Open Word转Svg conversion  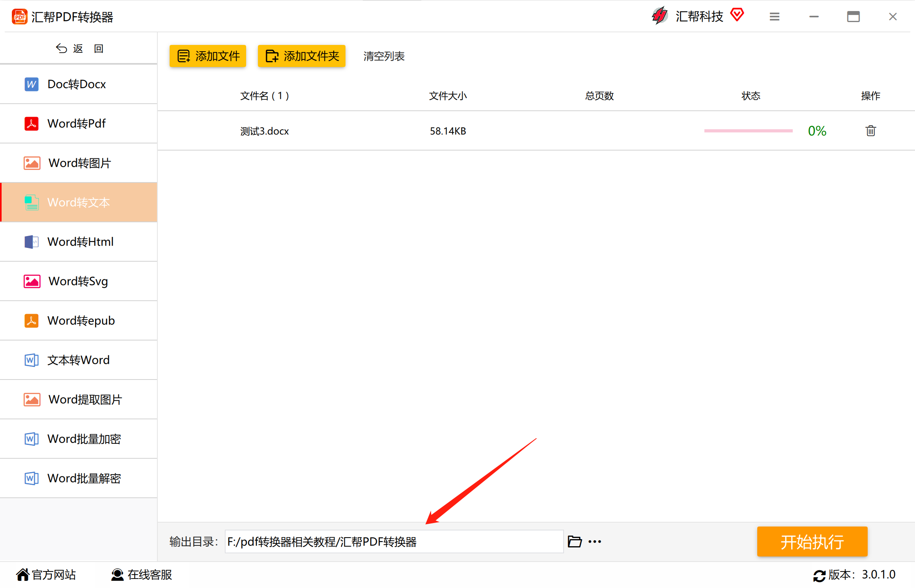[x=78, y=281]
